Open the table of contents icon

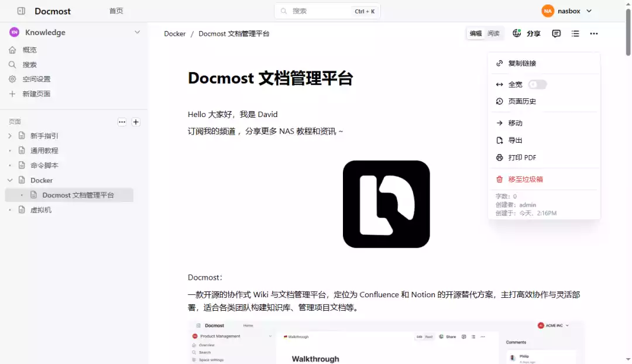pyautogui.click(x=575, y=33)
